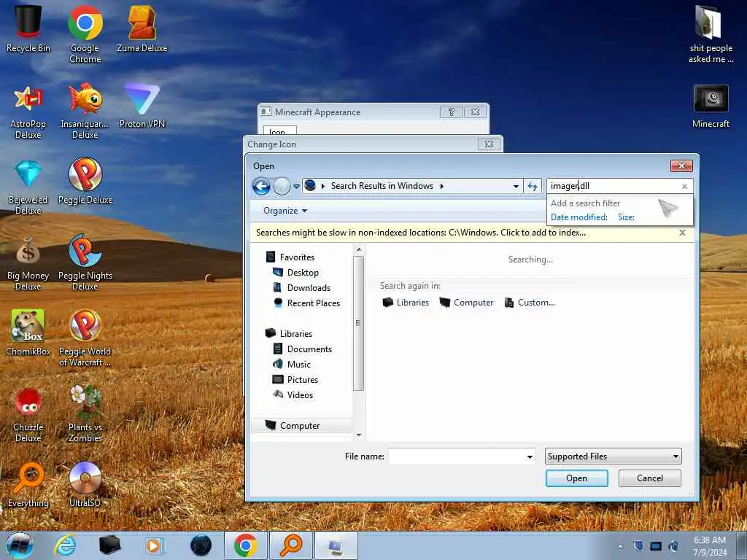Select Libraries in the navigation pane
The height and width of the screenshot is (560, 747).
click(x=289, y=334)
